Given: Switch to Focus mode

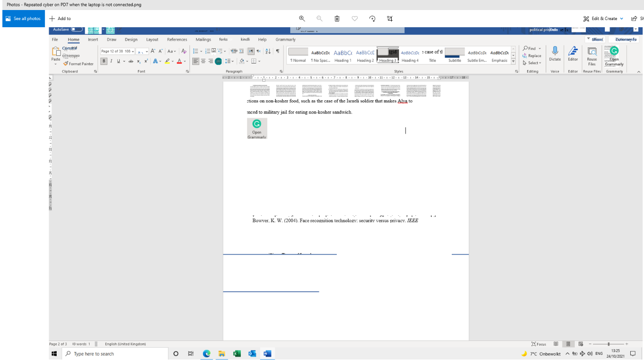Looking at the screenshot, I should coord(539,344).
